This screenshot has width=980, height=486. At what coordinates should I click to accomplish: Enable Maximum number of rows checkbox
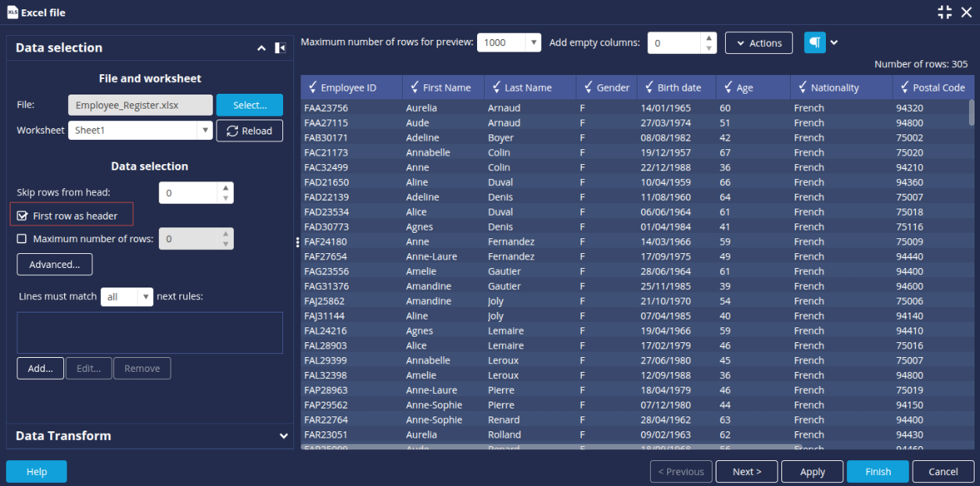22,239
